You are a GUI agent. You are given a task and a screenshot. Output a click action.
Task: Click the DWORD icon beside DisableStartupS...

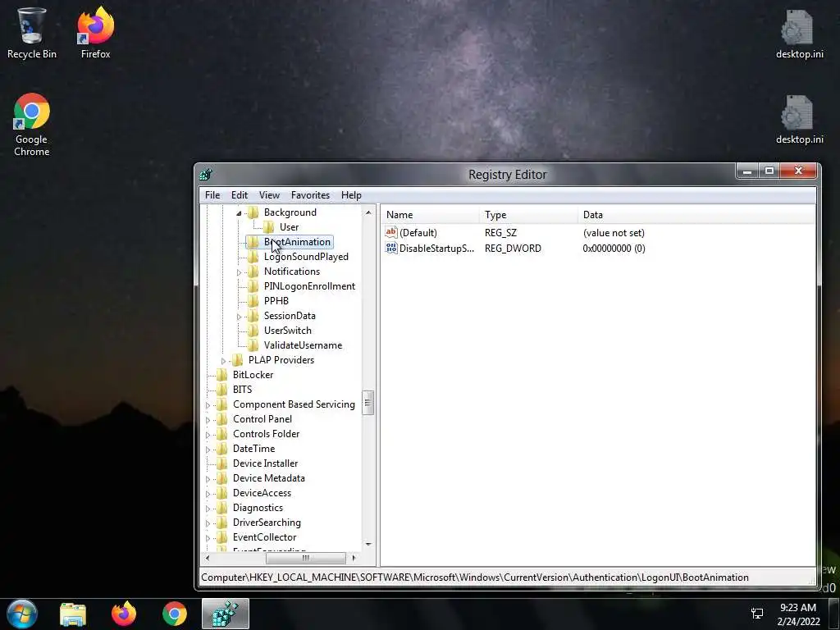pyautogui.click(x=391, y=248)
